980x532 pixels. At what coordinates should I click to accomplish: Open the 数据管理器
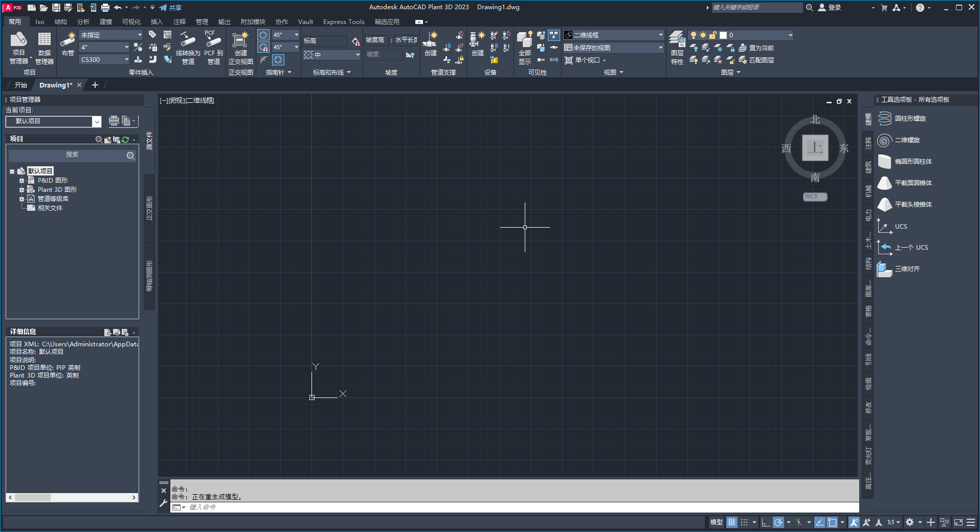[43, 46]
